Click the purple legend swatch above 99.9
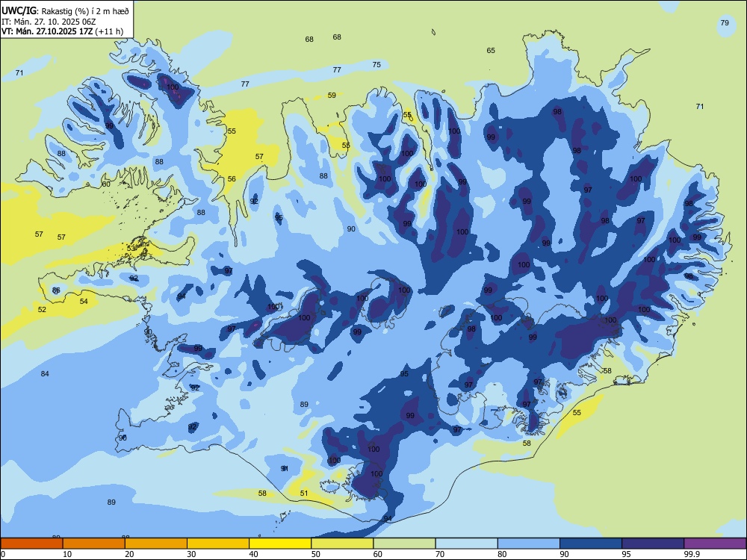 tap(715, 544)
